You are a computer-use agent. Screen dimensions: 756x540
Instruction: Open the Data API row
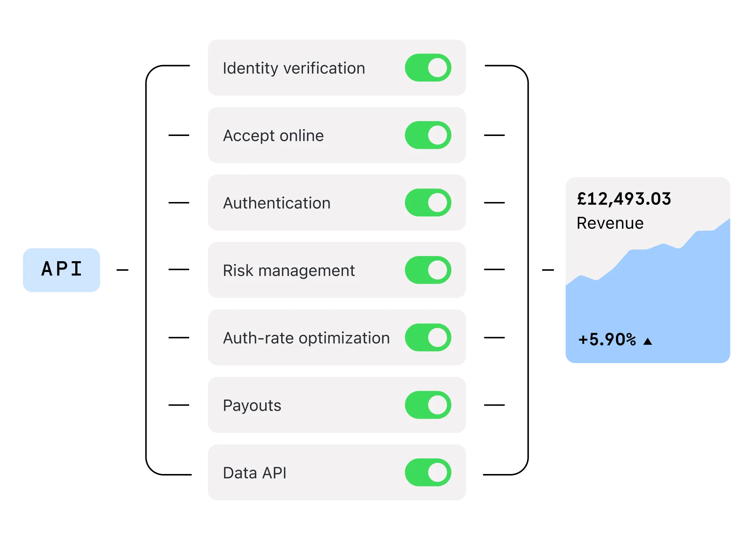click(337, 472)
